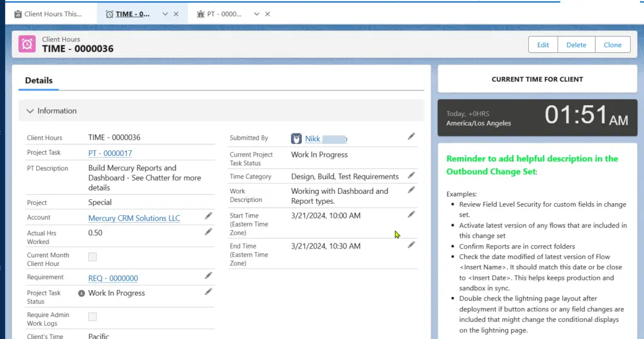Click info icon beside Project Task Status
644x339 pixels.
click(x=81, y=293)
